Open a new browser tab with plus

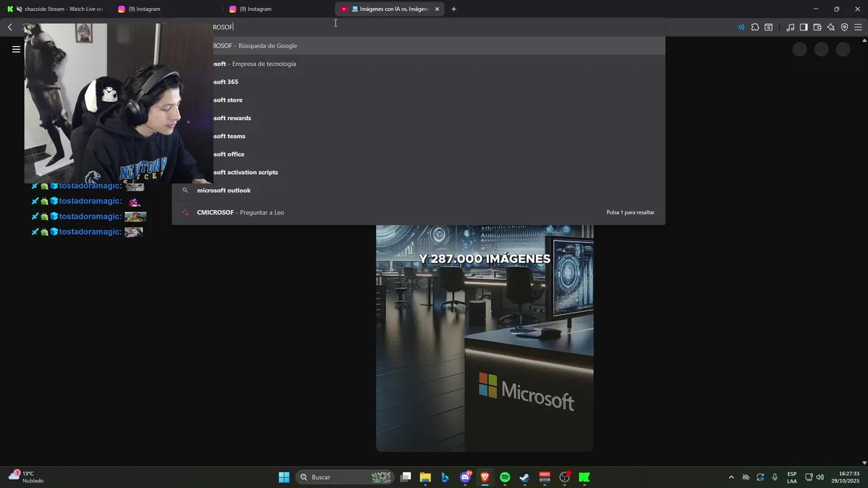click(x=454, y=9)
